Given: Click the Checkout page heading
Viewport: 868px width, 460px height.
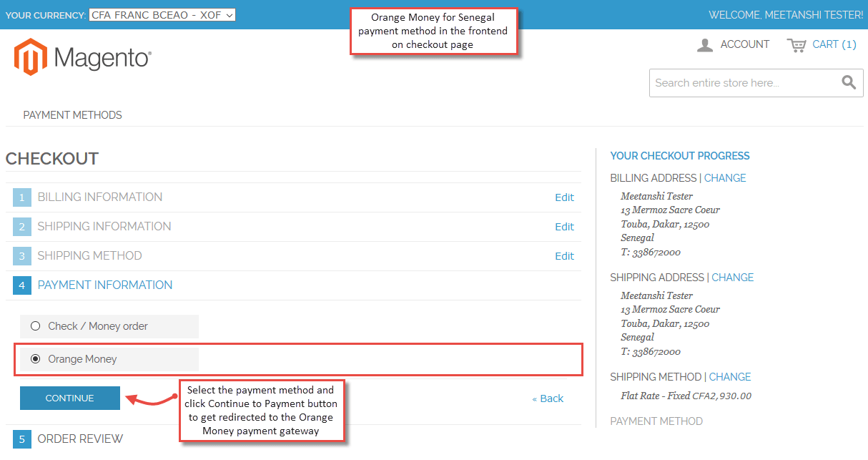Looking at the screenshot, I should (52, 159).
